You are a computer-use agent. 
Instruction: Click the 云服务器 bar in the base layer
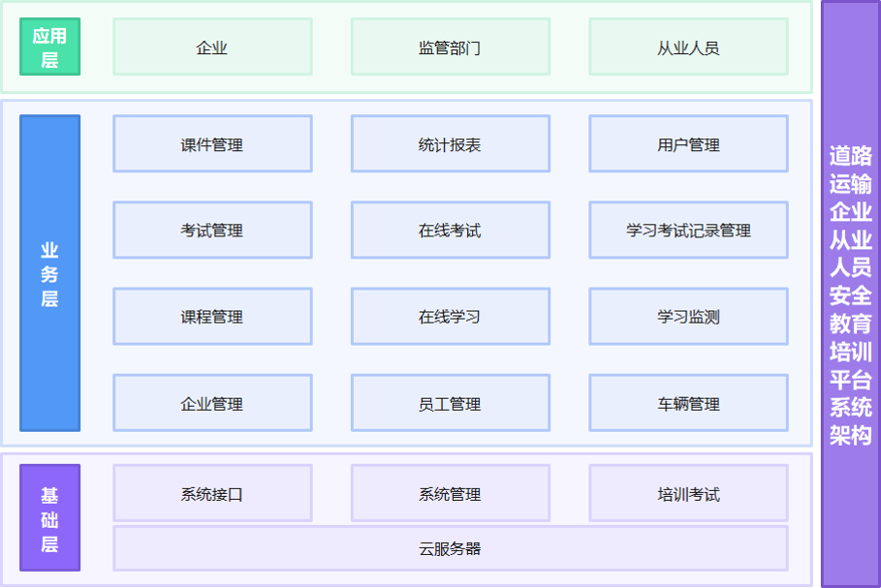tap(450, 547)
